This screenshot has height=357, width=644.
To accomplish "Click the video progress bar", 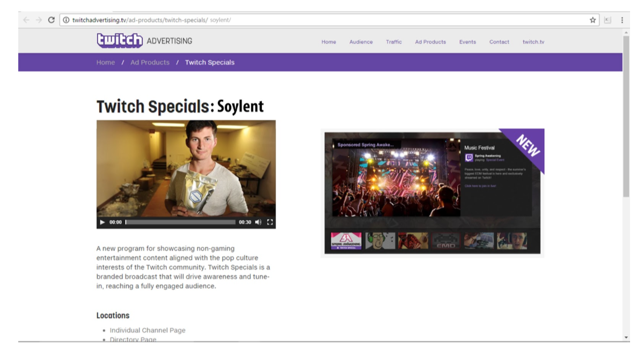I will click(x=180, y=222).
